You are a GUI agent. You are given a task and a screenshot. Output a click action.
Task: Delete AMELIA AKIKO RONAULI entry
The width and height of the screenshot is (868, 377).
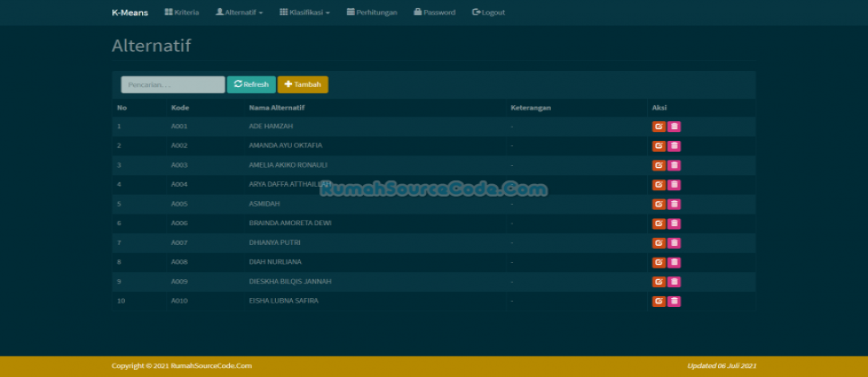pos(674,165)
